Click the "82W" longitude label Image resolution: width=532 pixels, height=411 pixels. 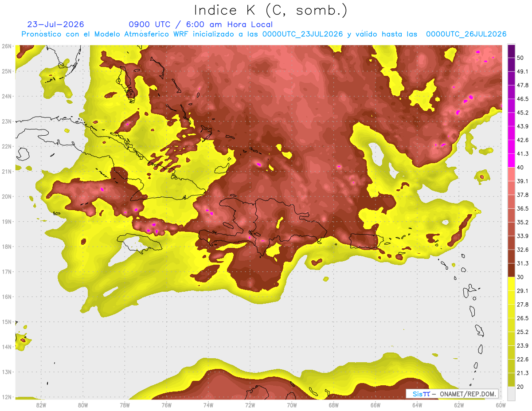[x=41, y=404]
